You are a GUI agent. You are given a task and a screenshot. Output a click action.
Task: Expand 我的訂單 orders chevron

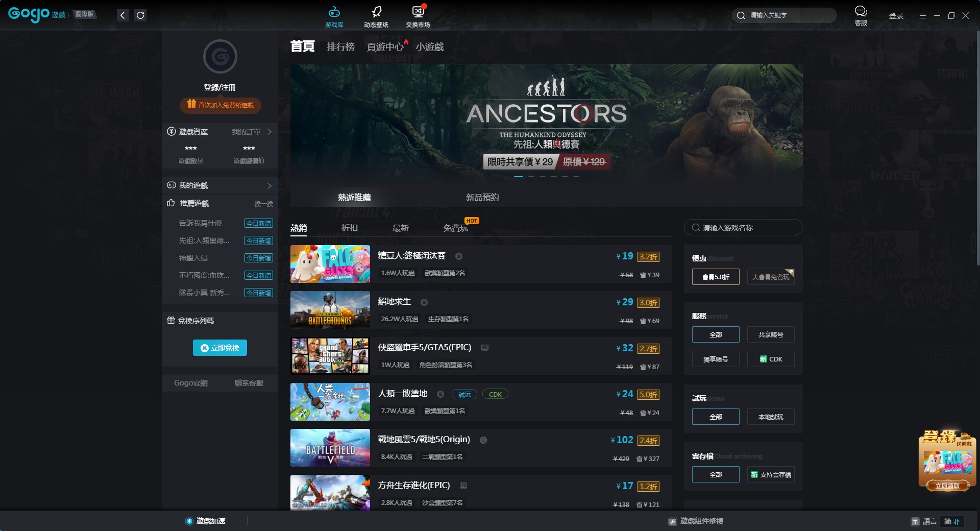coord(269,132)
